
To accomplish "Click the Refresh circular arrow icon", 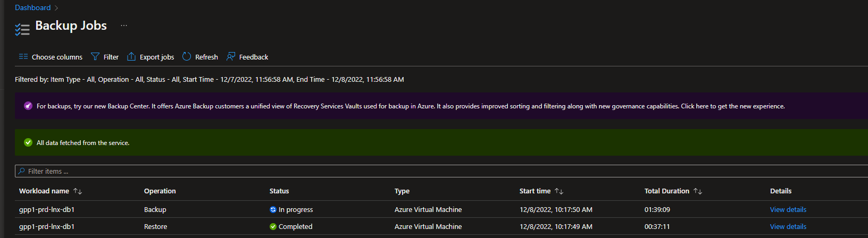I will (187, 56).
